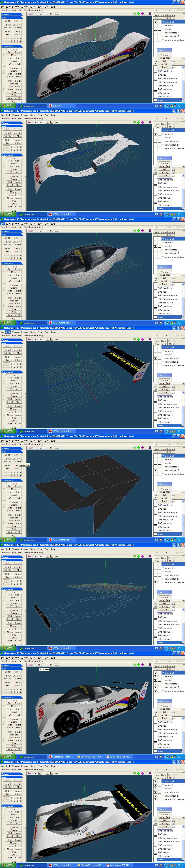Rear-view car window: choose Brush in Select palette
This screenshot has height=868, width=185.
tap(164, 826)
